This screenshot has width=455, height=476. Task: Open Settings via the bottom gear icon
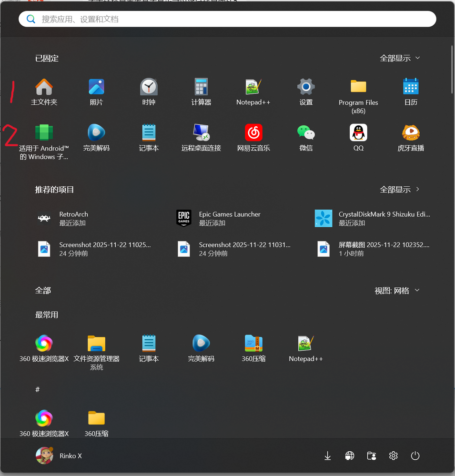pos(393,456)
